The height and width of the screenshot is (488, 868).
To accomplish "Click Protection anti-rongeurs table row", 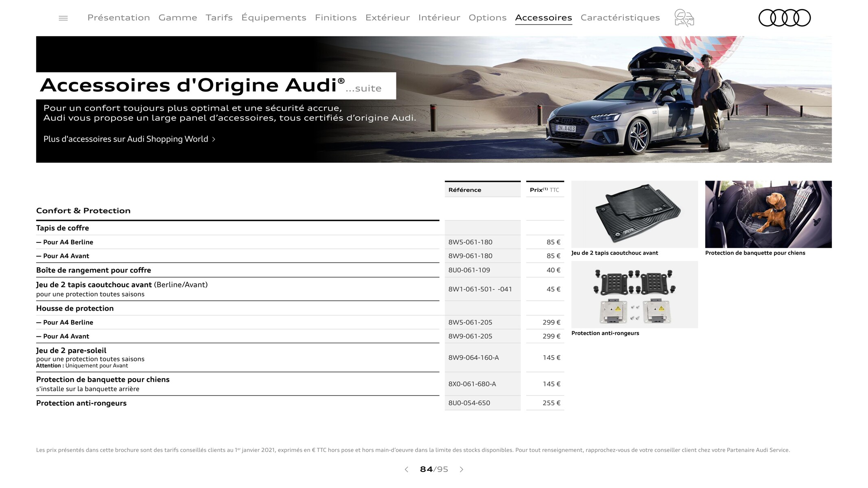I will pyautogui.click(x=238, y=403).
